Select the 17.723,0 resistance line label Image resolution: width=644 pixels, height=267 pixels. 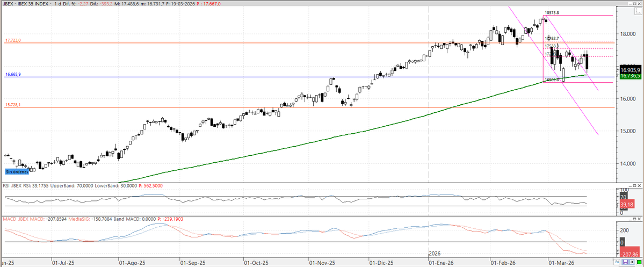[12, 41]
